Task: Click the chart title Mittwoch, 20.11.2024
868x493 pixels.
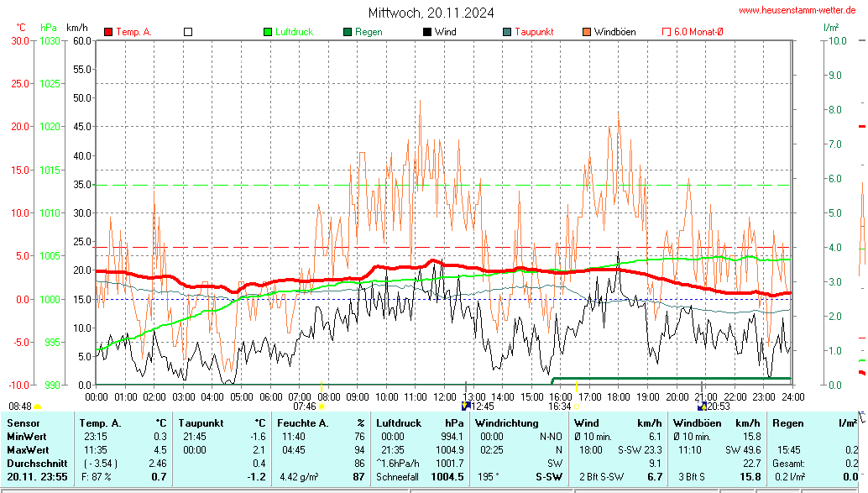Action: coord(431,13)
